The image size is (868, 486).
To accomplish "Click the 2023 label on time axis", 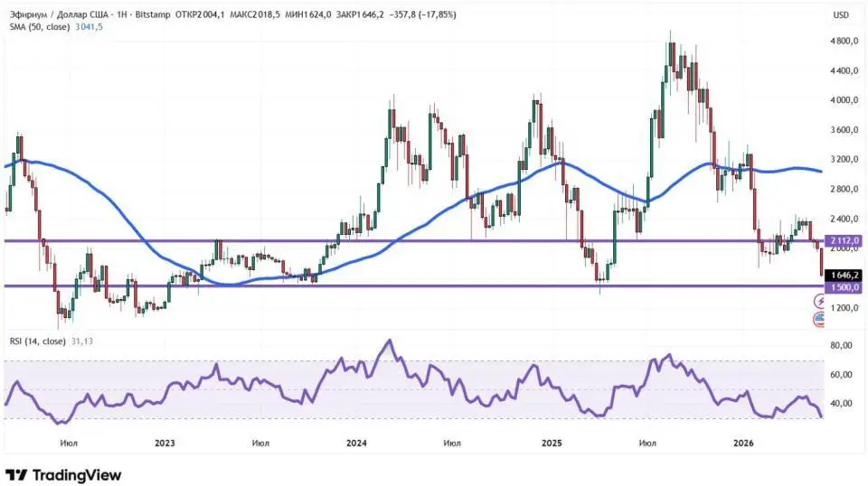I will pos(165,443).
